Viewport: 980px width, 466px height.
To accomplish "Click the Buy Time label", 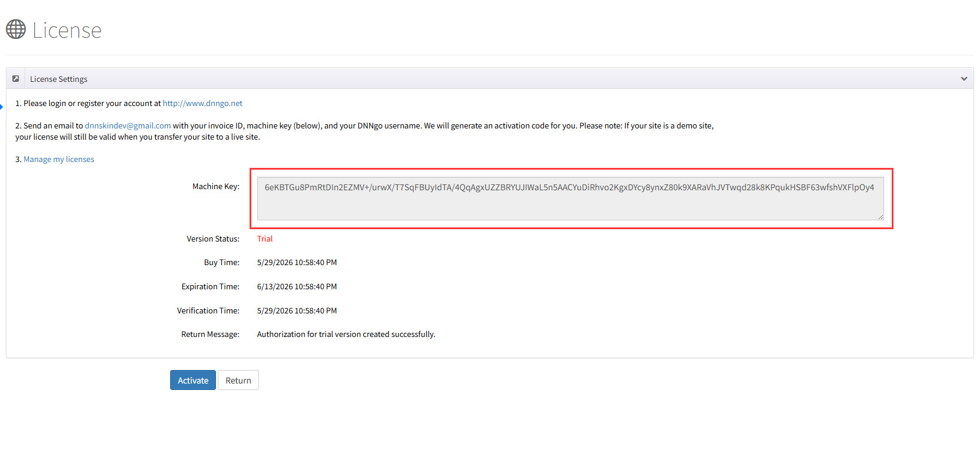I will pyautogui.click(x=222, y=262).
